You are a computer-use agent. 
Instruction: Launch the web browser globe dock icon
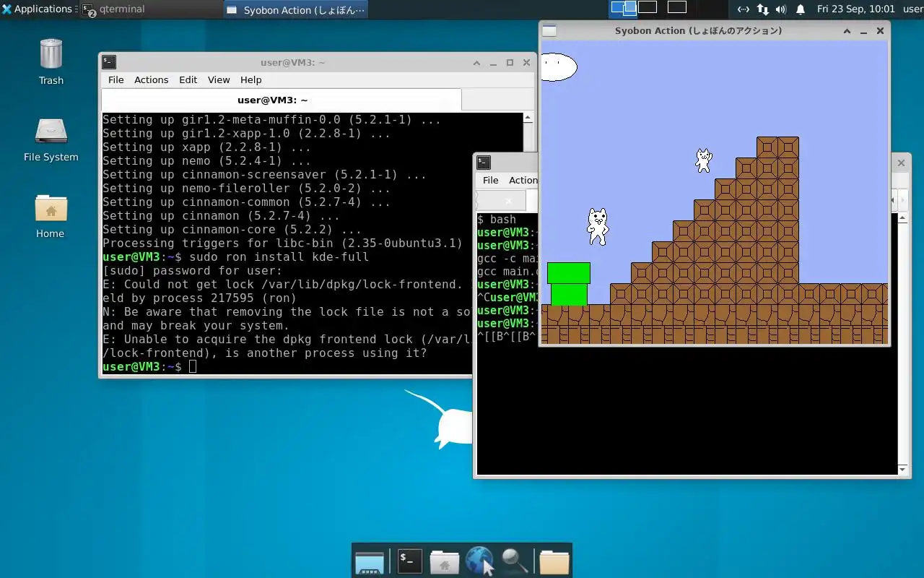(x=479, y=561)
